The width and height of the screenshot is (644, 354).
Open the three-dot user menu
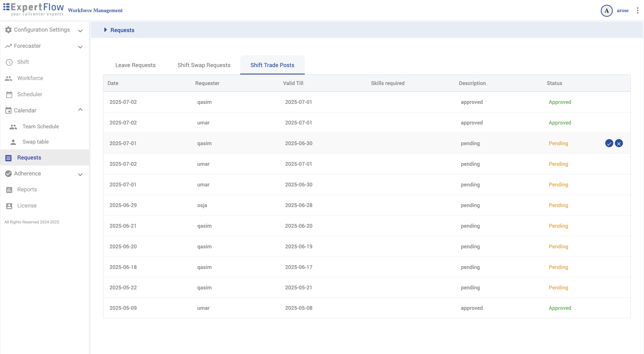tap(637, 11)
